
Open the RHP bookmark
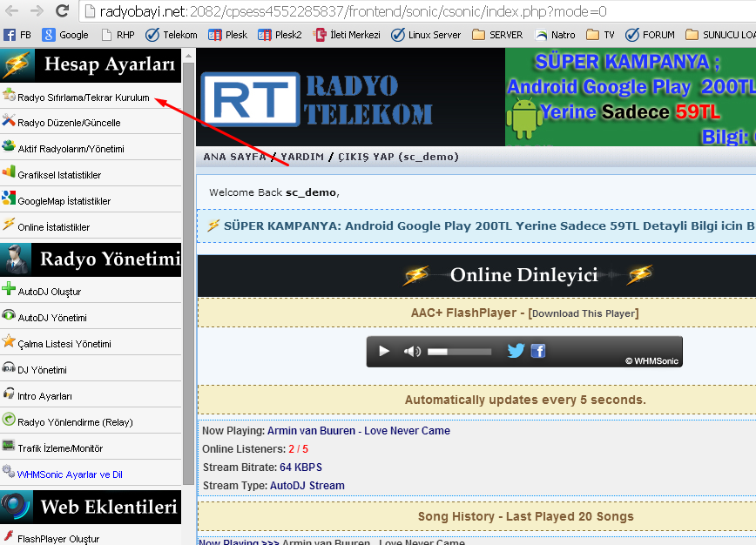pos(118,35)
